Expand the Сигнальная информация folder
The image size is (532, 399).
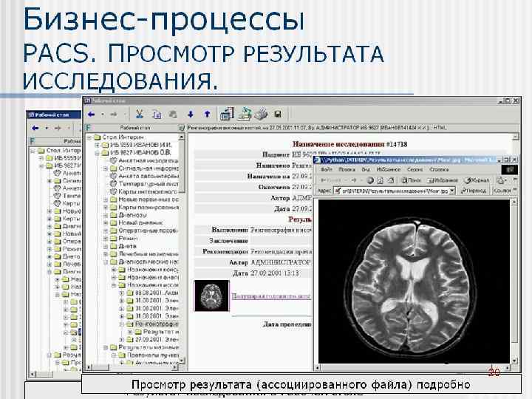106,168
